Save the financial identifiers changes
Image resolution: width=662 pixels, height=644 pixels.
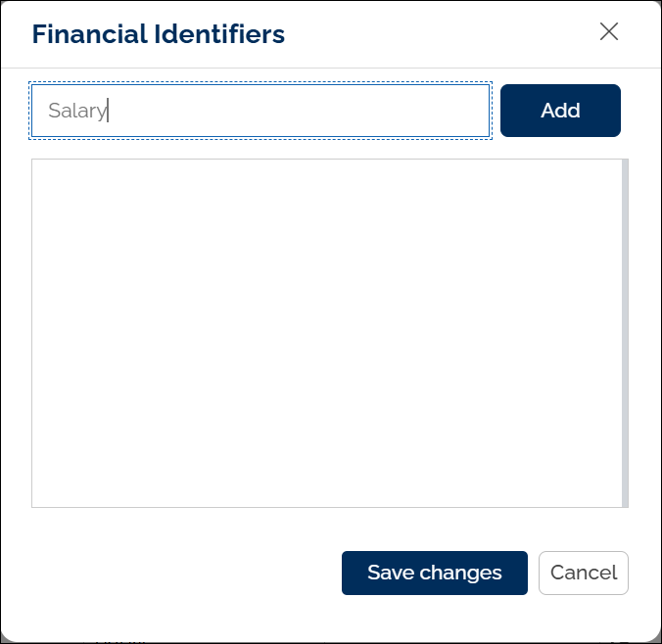[434, 573]
